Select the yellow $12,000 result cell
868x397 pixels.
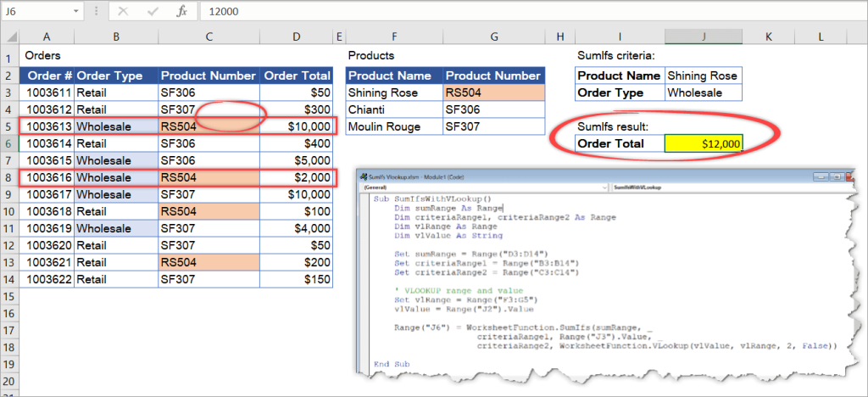704,144
